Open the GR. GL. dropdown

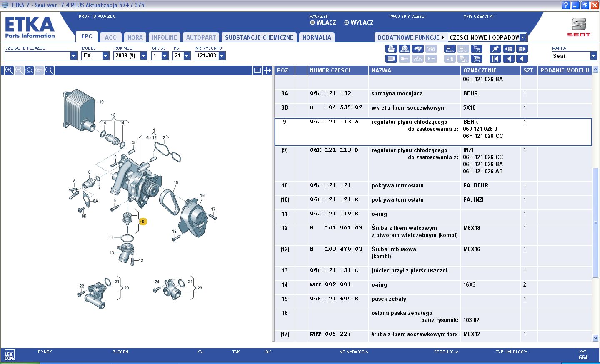click(x=165, y=56)
